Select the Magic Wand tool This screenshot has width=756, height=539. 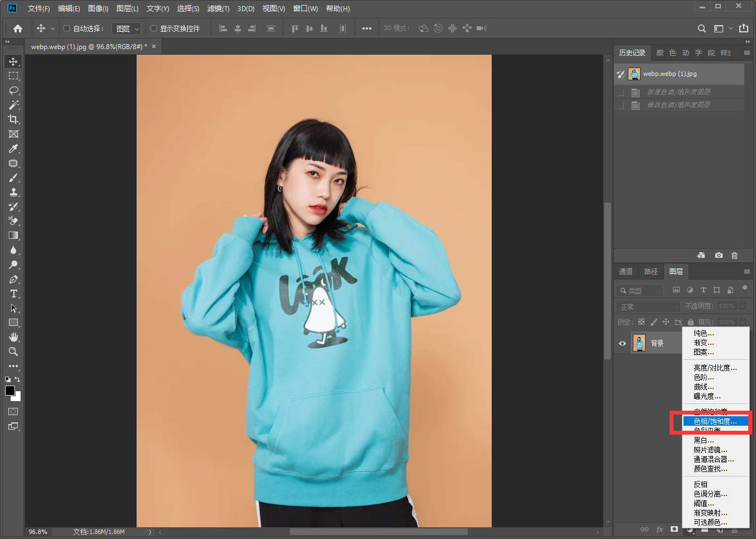pyautogui.click(x=13, y=105)
